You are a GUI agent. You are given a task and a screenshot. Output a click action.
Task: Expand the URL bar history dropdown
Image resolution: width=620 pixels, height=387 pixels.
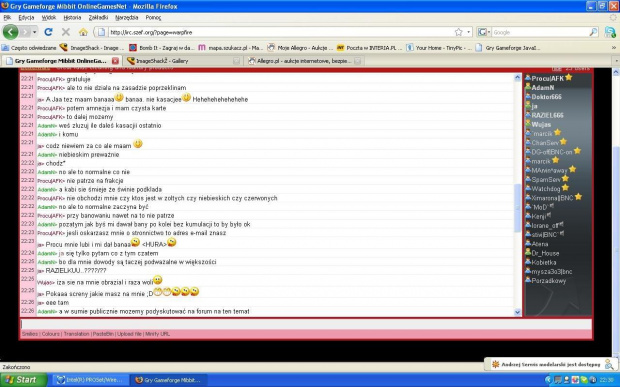coord(469,32)
